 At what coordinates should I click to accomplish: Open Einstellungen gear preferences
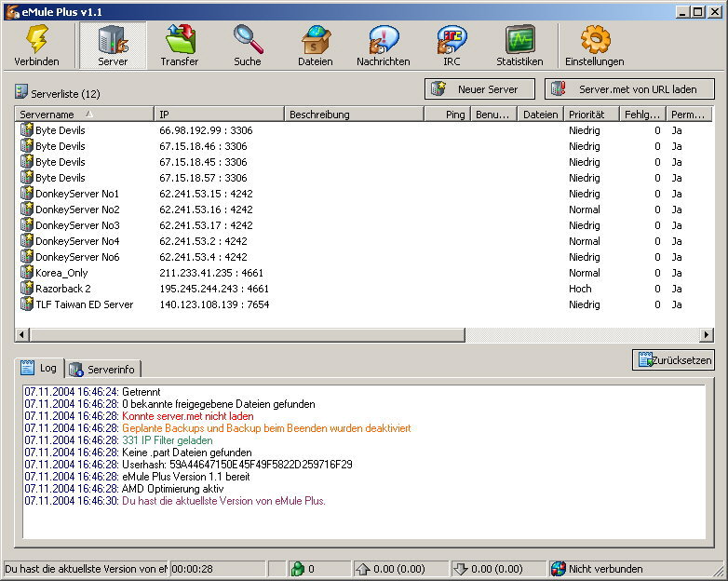click(595, 46)
